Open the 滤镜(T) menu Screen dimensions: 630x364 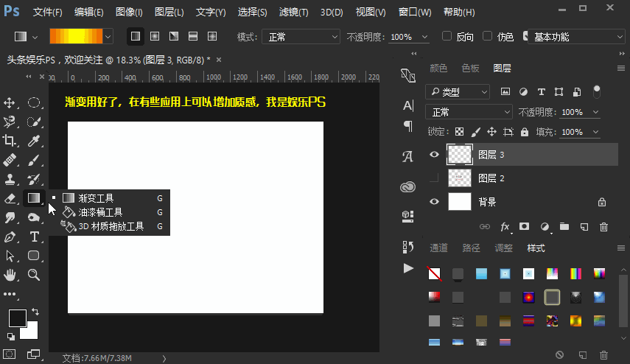coord(294,12)
